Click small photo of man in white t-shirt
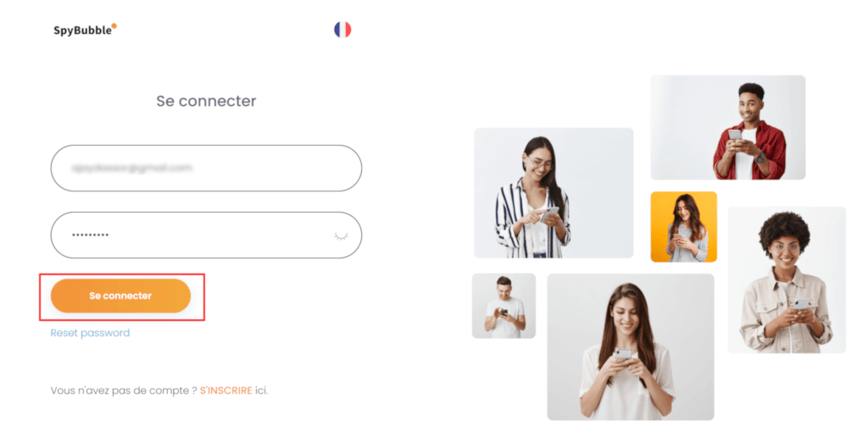 (x=504, y=306)
